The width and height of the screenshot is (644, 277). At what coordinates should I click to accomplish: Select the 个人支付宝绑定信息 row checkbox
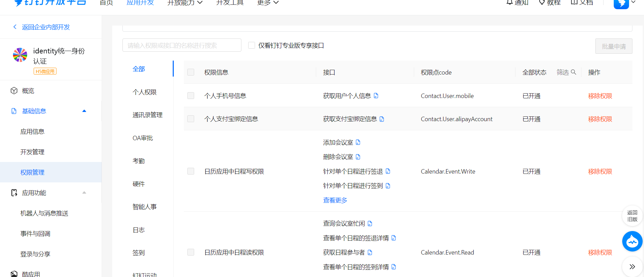191,119
